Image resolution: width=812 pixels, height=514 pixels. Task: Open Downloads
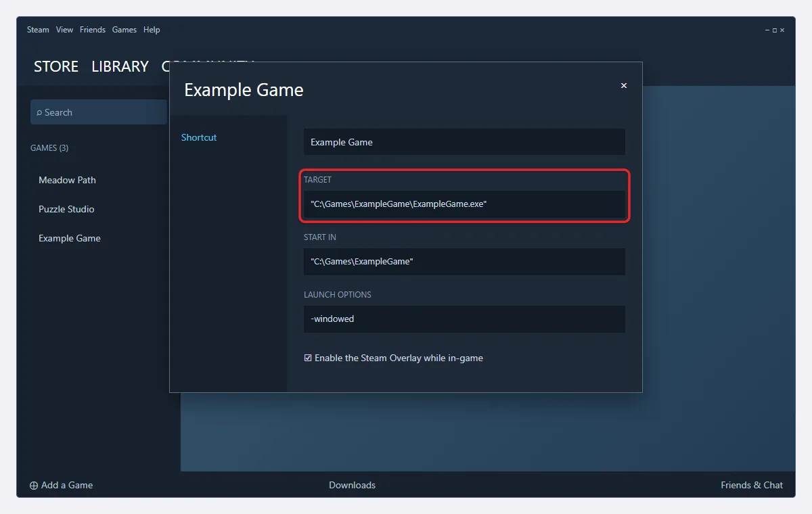click(352, 485)
